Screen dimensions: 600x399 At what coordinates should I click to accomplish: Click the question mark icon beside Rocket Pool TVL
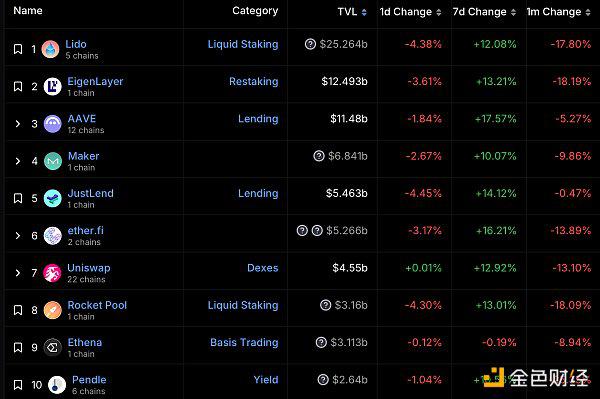click(x=325, y=305)
